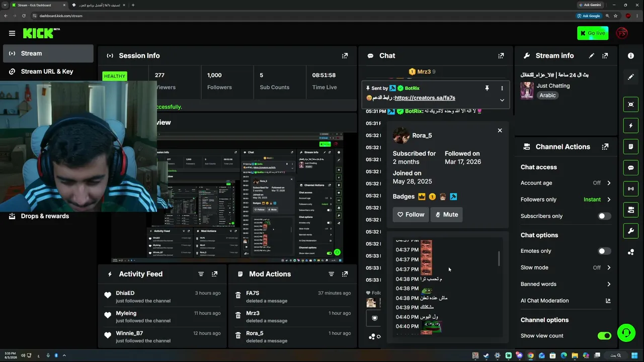Open Stream URL & Key page

pyautogui.click(x=48, y=71)
